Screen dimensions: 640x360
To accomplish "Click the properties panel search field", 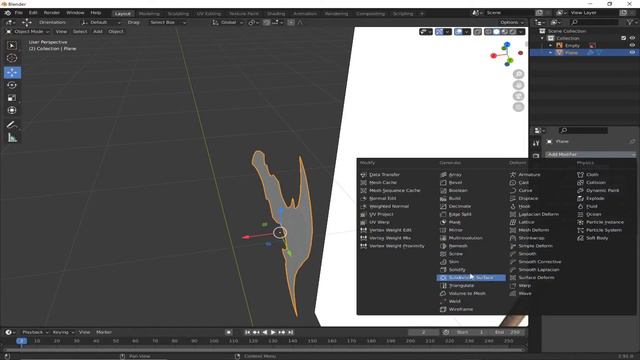I will click(584, 130).
